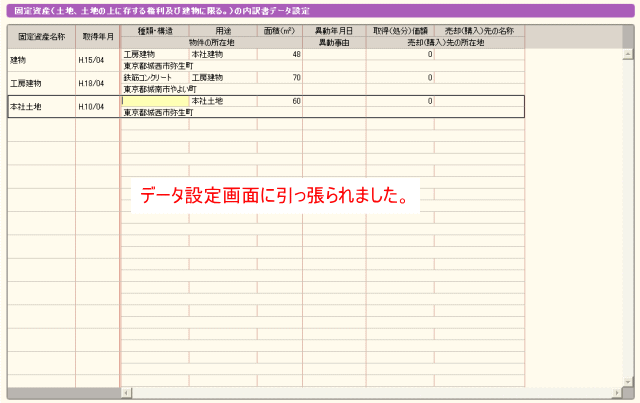Click the H.18/04 acquisition date cell
Viewport: 640px width, 403px height.
[98, 83]
